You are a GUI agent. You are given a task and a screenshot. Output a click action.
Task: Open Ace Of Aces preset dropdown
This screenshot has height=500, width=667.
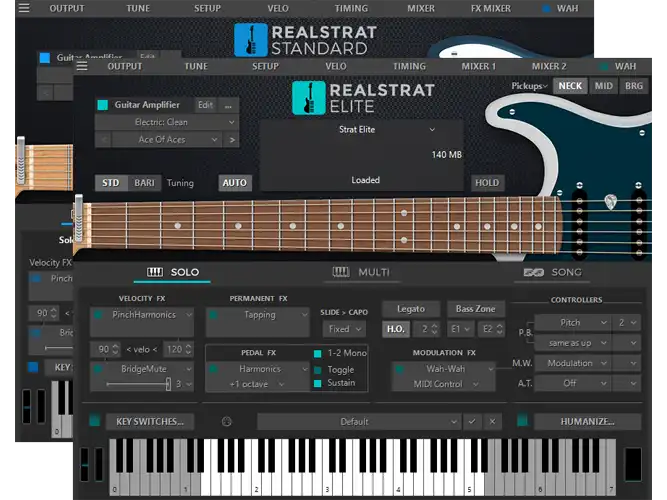168,140
